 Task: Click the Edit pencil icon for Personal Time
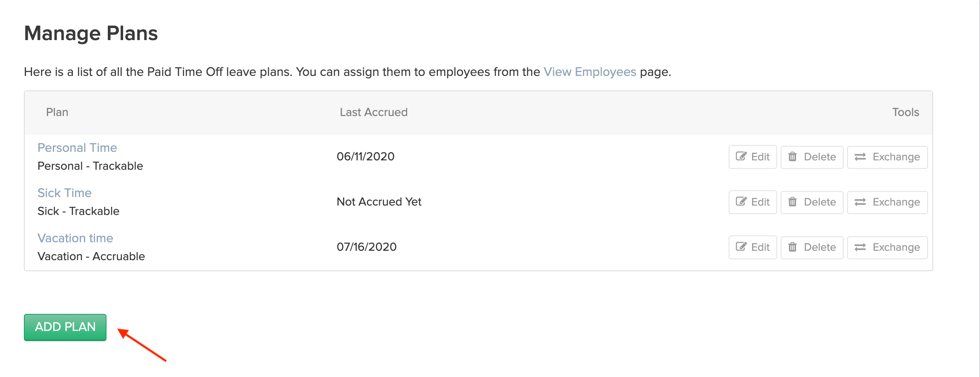point(741,157)
